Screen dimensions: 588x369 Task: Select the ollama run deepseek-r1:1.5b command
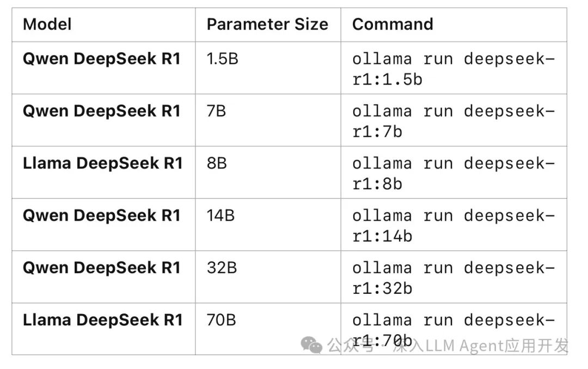click(x=453, y=69)
